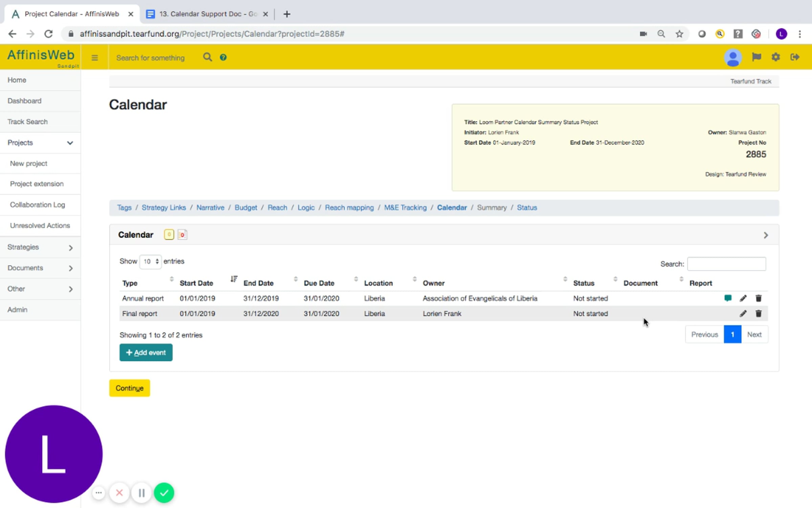Go to Next page of entries

coord(754,335)
